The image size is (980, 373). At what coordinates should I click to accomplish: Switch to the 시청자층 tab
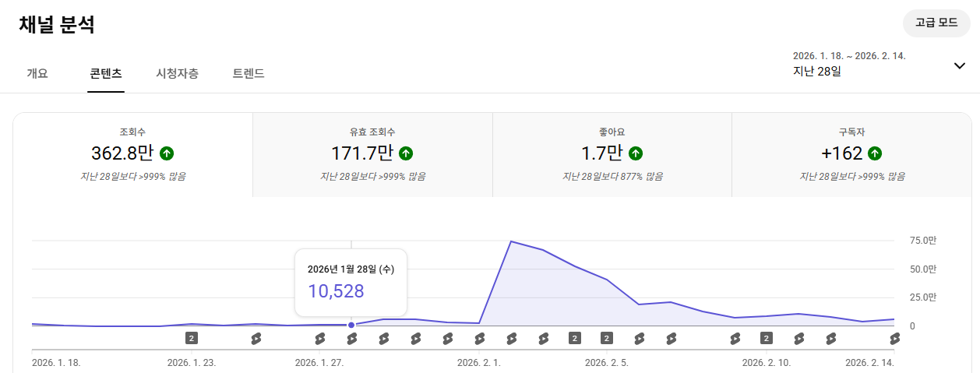(177, 74)
